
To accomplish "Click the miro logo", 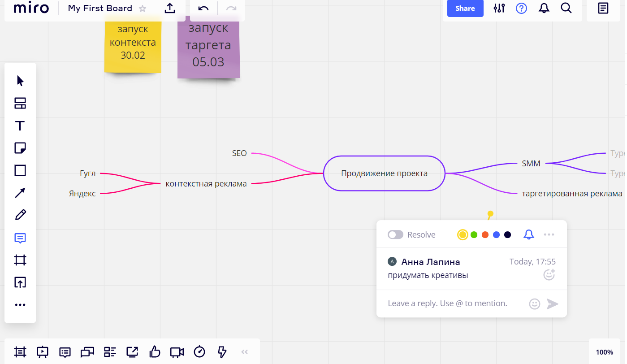I will point(30,8).
